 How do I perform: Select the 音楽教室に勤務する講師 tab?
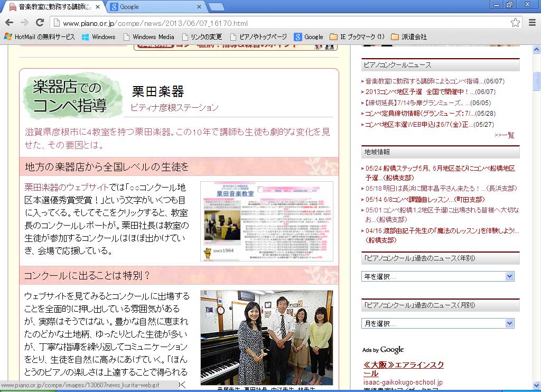(53, 7)
